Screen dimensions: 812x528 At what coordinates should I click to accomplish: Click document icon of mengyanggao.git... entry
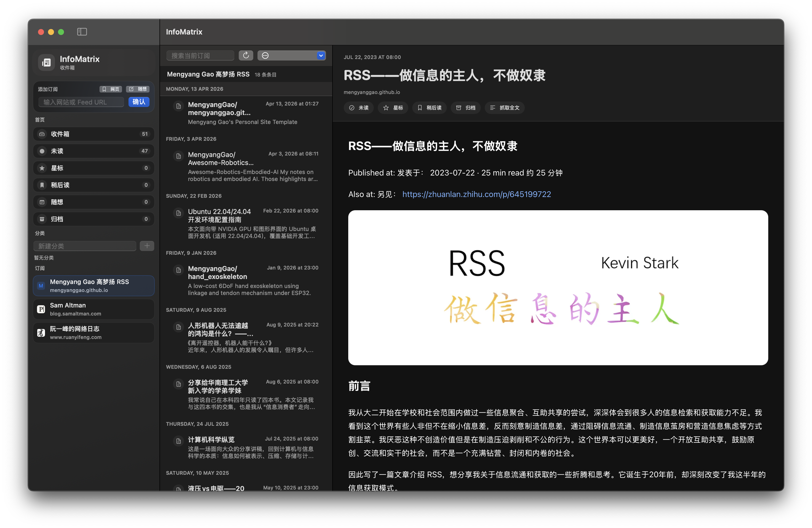pyautogui.click(x=178, y=106)
